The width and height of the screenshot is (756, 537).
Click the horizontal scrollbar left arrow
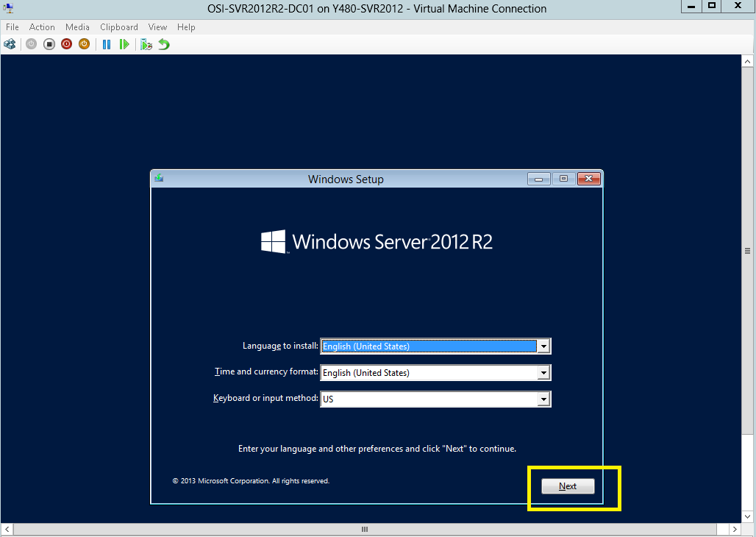(x=7, y=530)
